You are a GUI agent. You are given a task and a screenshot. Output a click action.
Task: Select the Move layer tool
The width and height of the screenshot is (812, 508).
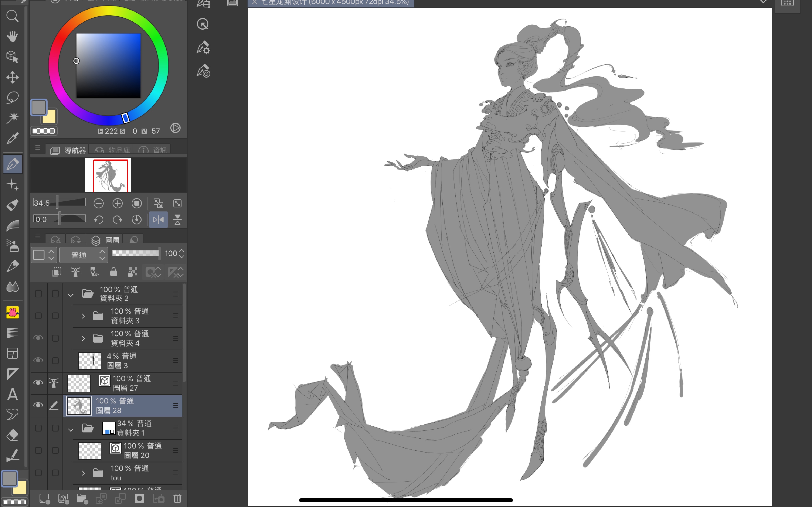[12, 77]
